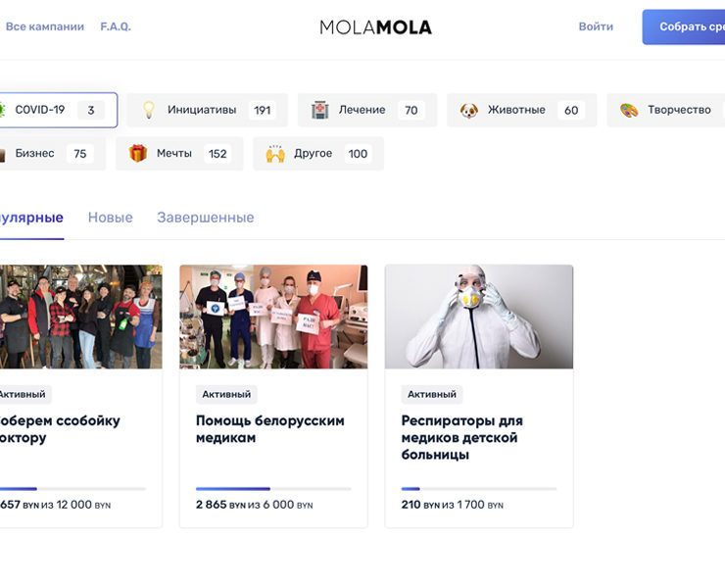Screen dimensions: 725x588
Task: Click progress bar of 12 000 BYN campaign
Action: pos(73,489)
